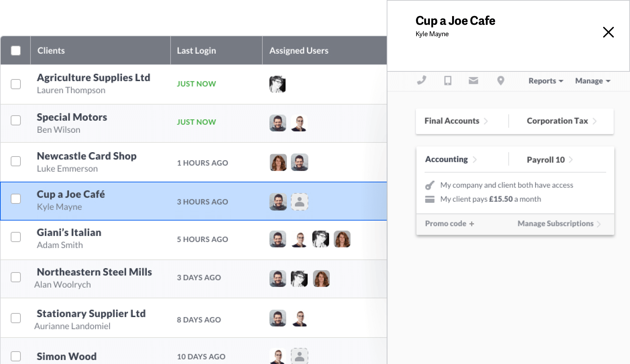Click the phone icon for Cup a Joe Cafe

pyautogui.click(x=422, y=80)
